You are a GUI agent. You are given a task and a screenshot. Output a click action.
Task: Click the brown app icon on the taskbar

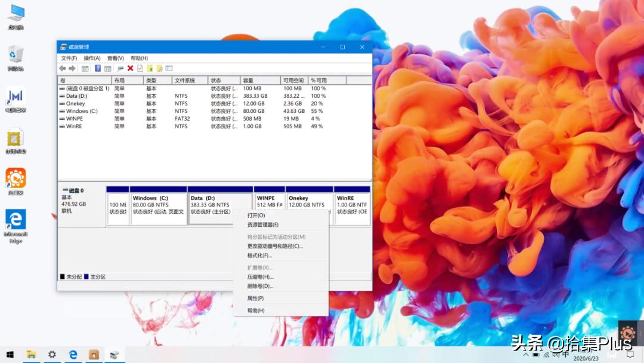coord(94,355)
